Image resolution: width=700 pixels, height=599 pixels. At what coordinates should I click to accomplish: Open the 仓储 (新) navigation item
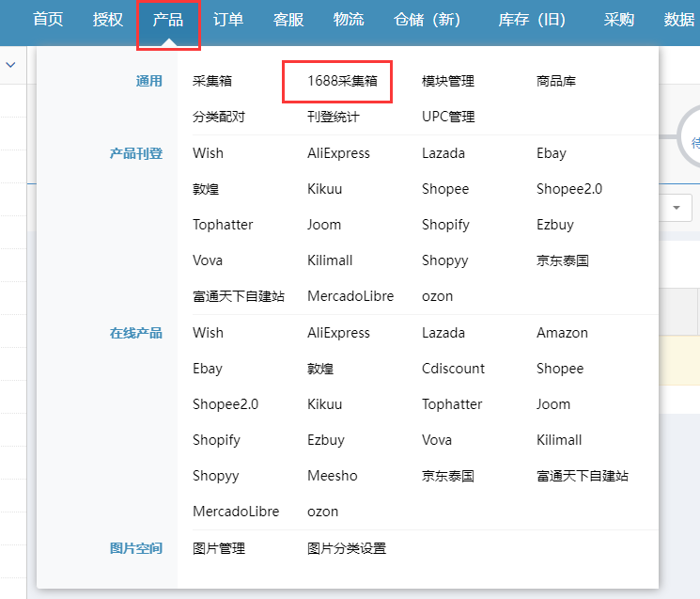427,20
